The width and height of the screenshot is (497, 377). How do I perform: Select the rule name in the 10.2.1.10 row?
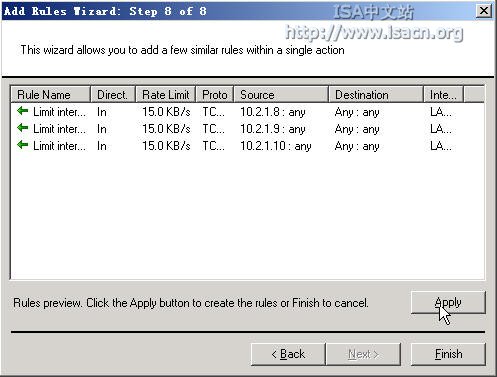coord(59,146)
